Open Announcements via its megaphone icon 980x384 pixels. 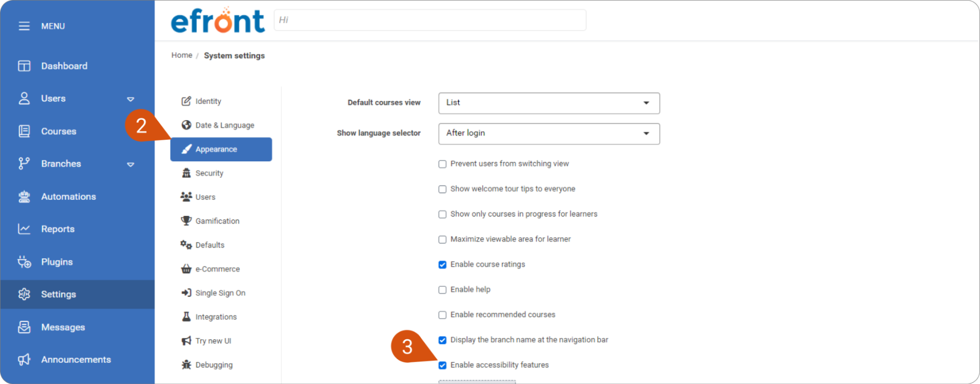[x=24, y=360]
